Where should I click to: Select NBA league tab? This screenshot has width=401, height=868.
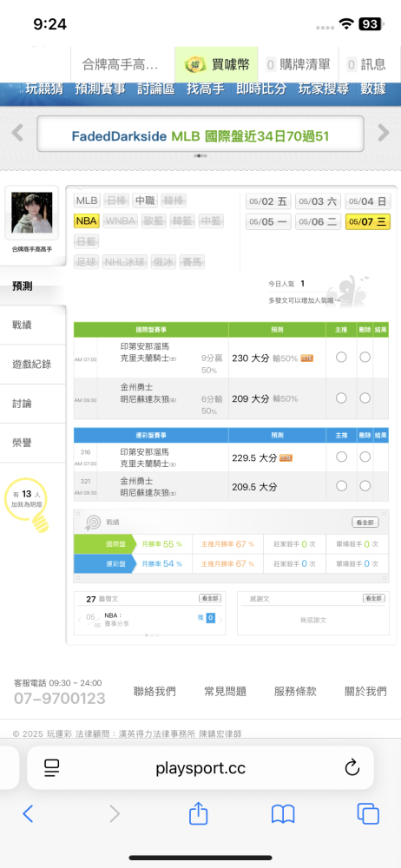87,221
